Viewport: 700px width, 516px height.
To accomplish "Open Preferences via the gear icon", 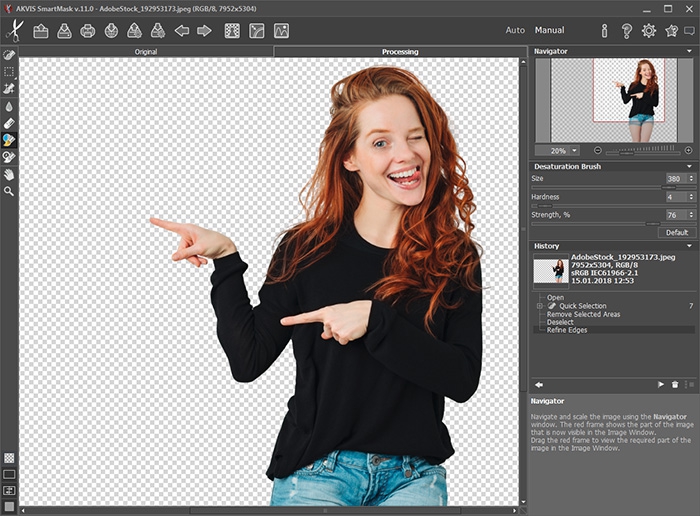I will [x=649, y=31].
